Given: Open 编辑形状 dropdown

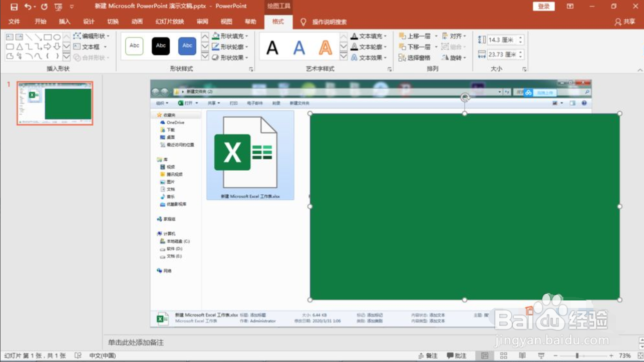Looking at the screenshot, I should pos(92,36).
